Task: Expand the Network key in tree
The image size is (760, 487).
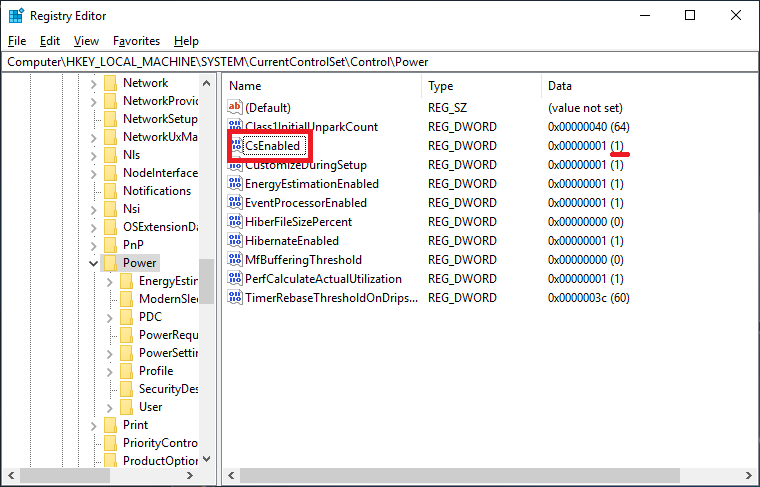Action: [94, 83]
